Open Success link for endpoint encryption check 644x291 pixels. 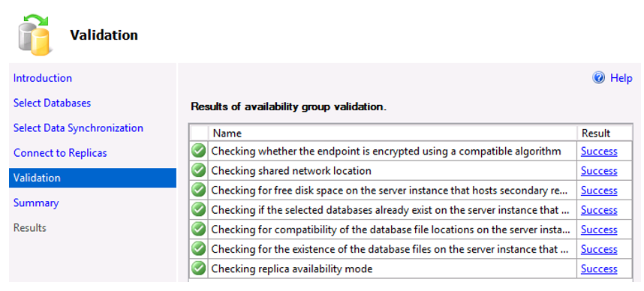pyautogui.click(x=599, y=151)
